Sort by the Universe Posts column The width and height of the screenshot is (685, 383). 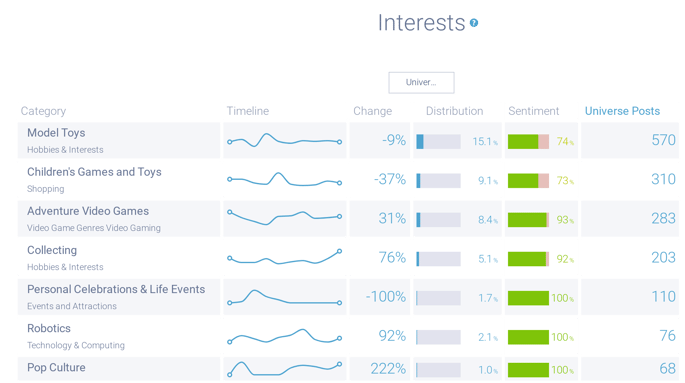[622, 111]
